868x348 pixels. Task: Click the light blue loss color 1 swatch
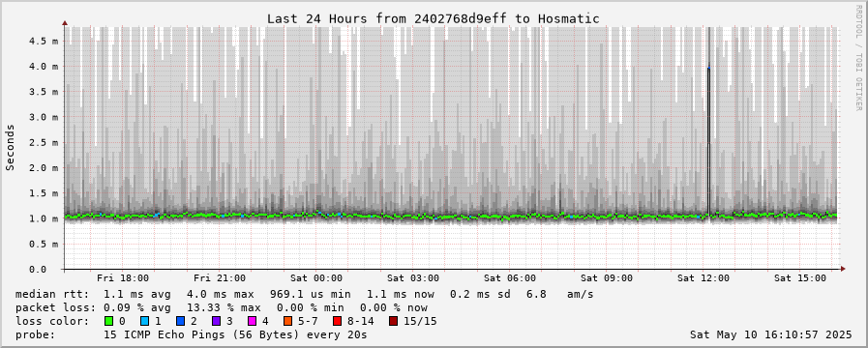pos(143,321)
